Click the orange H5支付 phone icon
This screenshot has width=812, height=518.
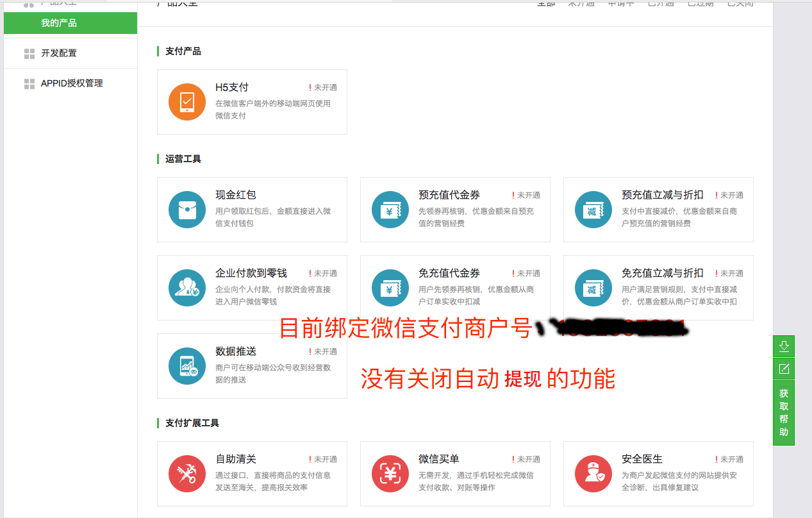(187, 102)
